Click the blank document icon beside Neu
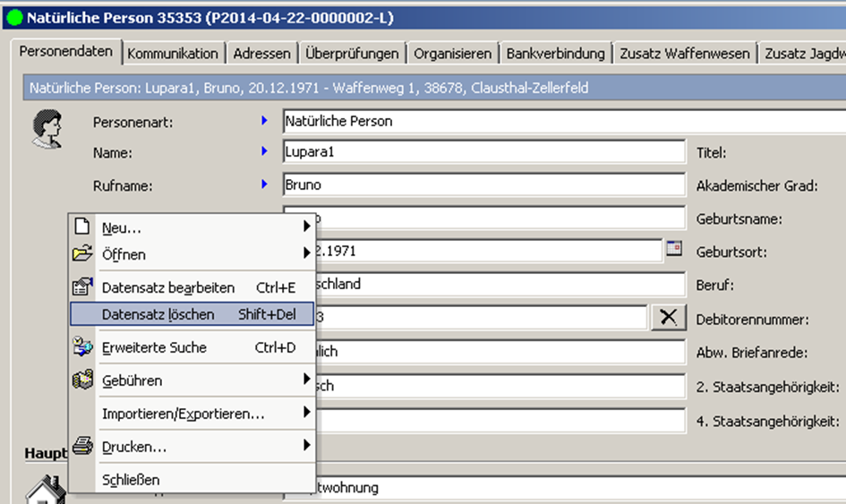This screenshot has height=504, width=846. pyautogui.click(x=82, y=227)
